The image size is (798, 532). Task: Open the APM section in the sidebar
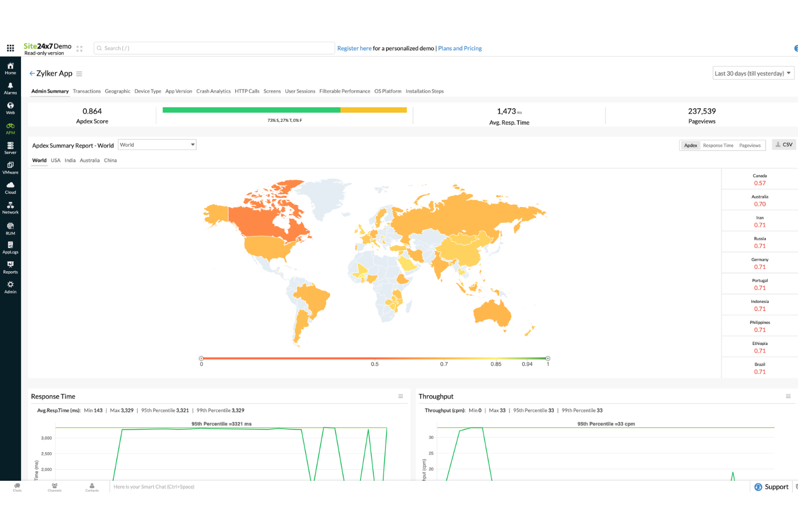10,128
